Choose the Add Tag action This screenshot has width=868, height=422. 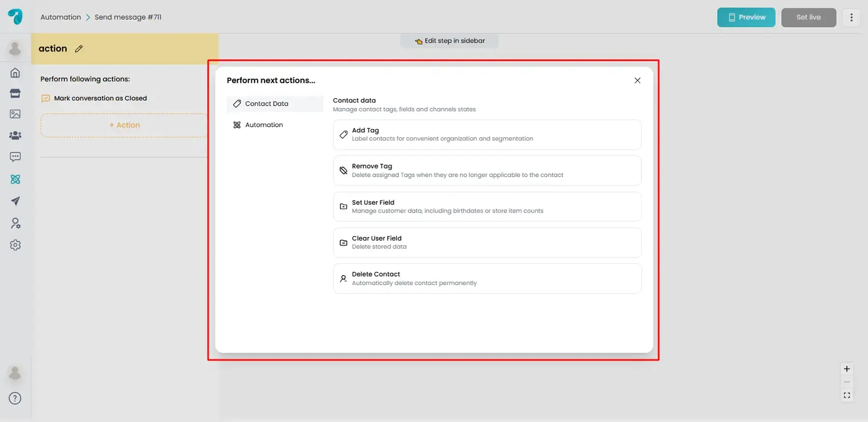(x=487, y=134)
